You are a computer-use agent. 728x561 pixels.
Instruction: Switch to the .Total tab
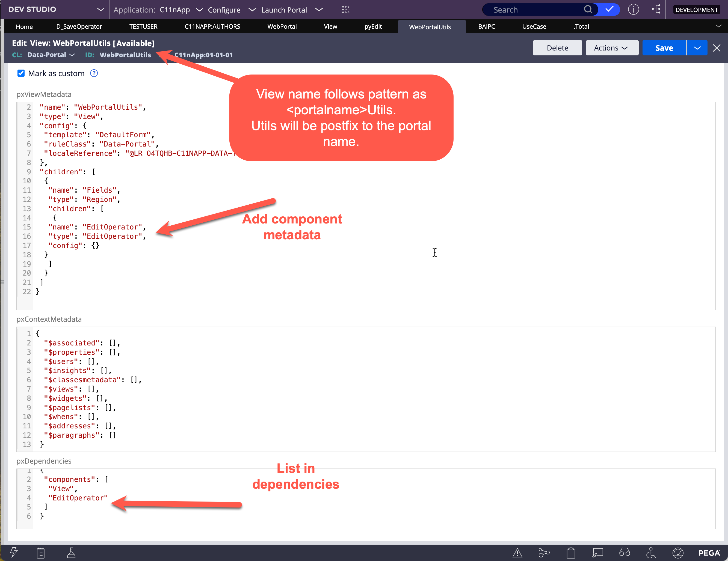point(581,26)
